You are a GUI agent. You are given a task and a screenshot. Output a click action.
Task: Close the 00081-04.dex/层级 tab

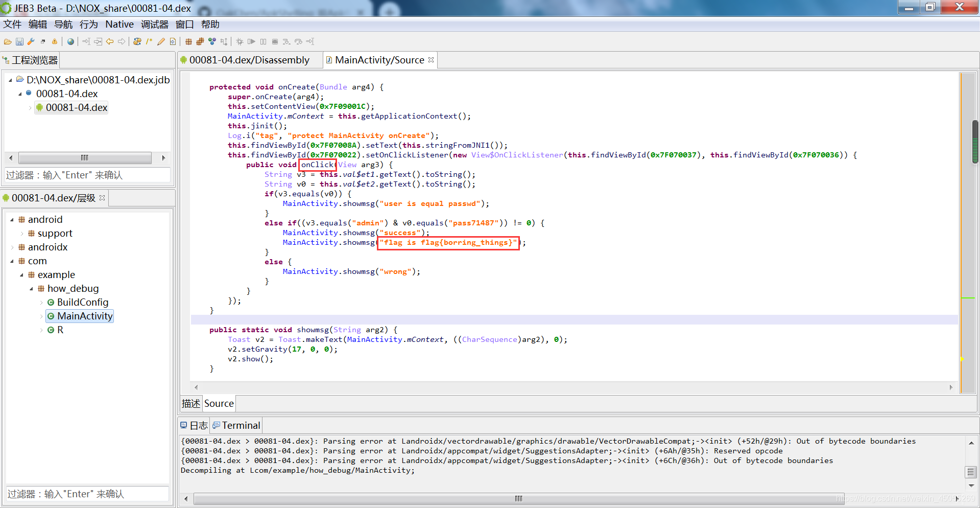coord(102,198)
